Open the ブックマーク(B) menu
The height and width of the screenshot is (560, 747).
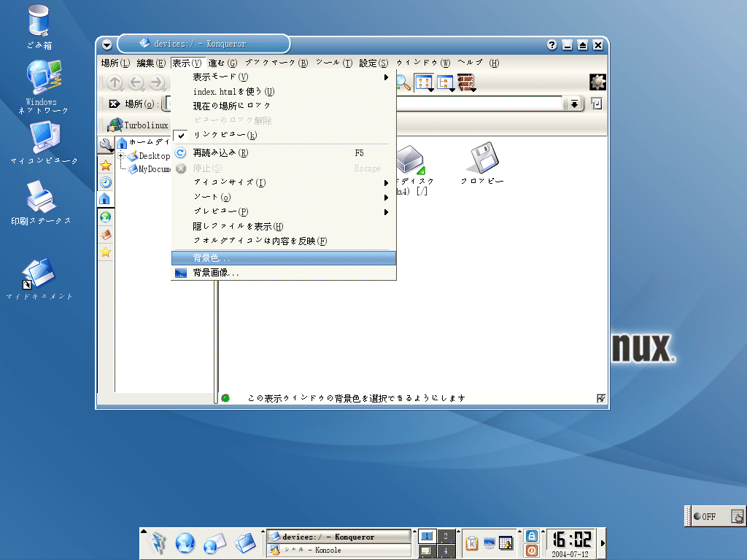(276, 63)
